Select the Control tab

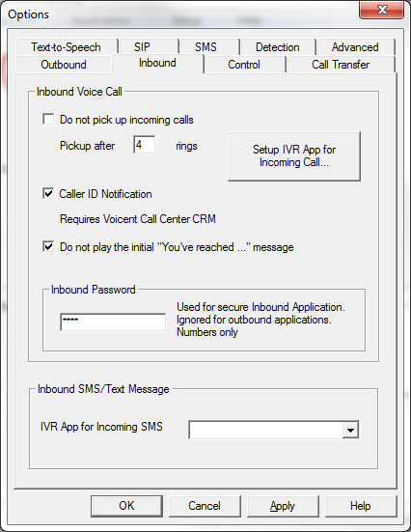pyautogui.click(x=244, y=65)
